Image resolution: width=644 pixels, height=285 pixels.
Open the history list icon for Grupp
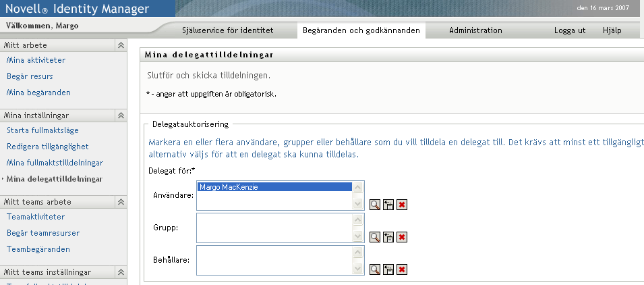click(x=388, y=237)
